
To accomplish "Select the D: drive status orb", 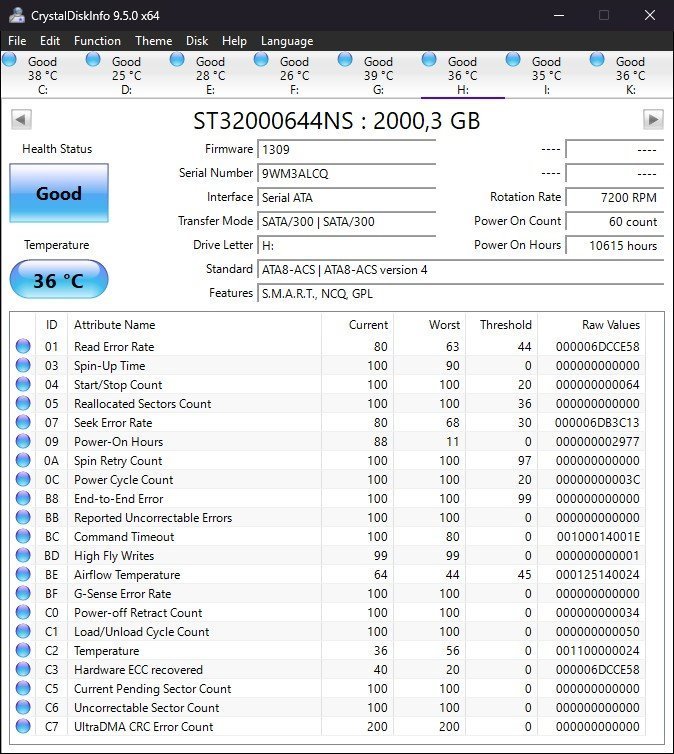I will click(94, 60).
